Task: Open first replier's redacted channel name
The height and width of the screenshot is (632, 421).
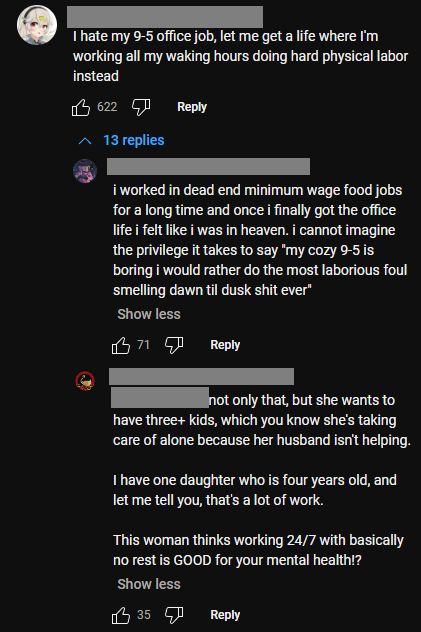Action: click(x=208, y=166)
